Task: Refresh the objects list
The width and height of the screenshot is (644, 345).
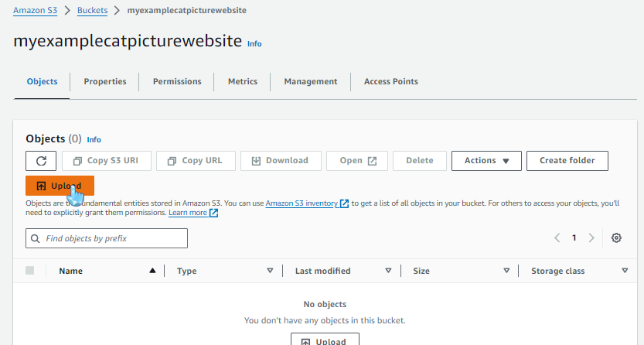Action: 41,161
